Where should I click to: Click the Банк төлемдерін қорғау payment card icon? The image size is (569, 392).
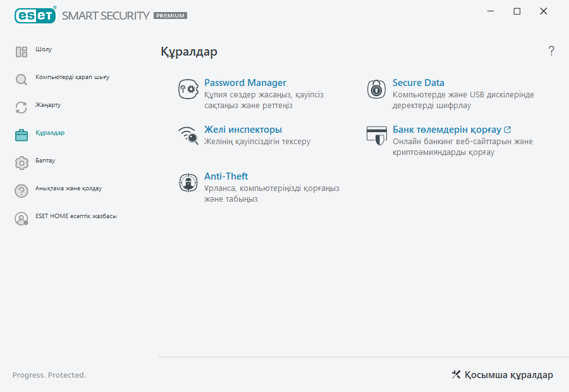point(377,135)
